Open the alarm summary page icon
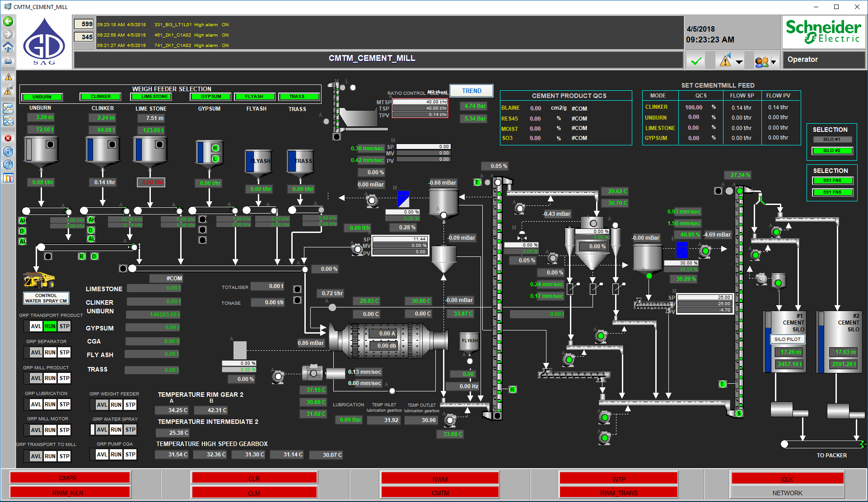This screenshot has height=502, width=868. point(8,91)
